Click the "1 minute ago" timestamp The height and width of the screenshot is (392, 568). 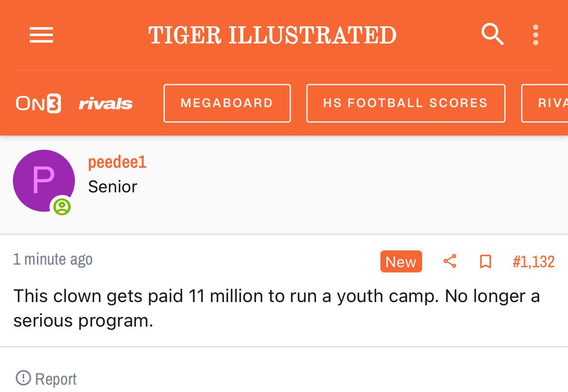point(53,259)
